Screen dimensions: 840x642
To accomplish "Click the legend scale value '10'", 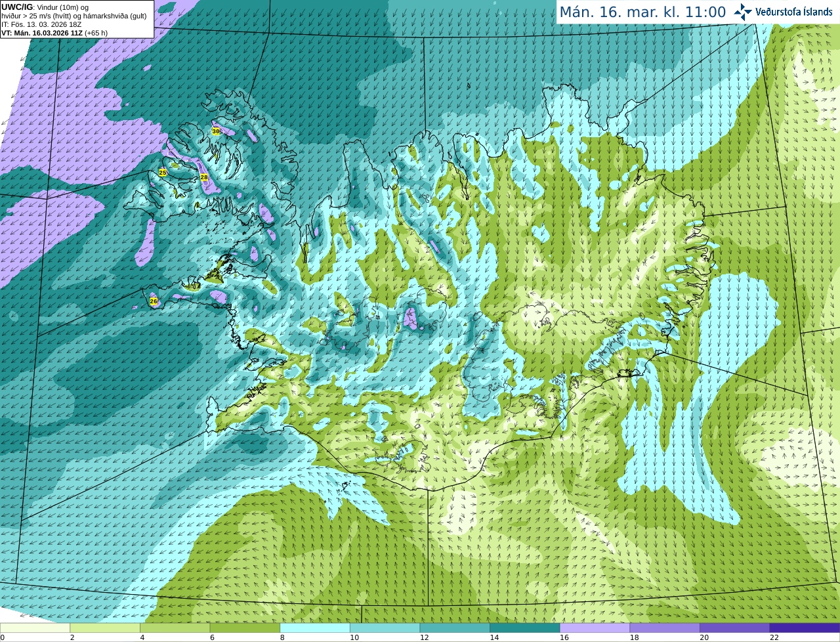I will [354, 637].
